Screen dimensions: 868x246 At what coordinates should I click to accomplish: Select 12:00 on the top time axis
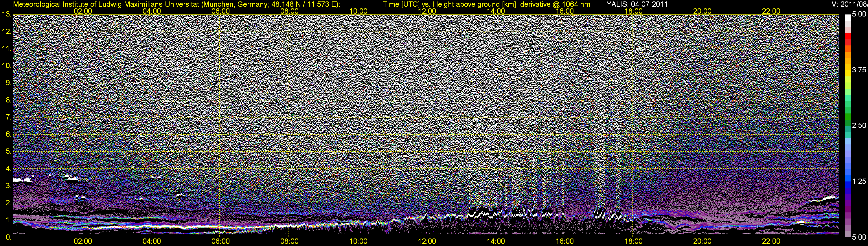[x=427, y=11]
